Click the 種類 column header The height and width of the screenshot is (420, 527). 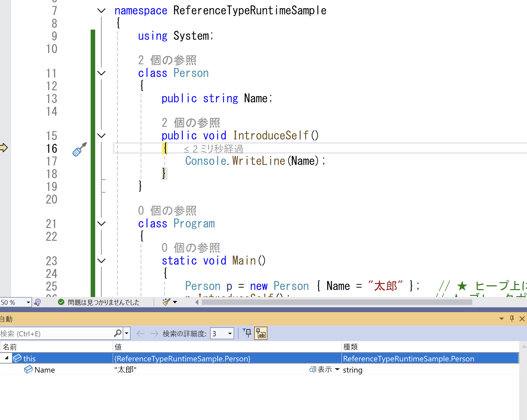click(x=430, y=347)
